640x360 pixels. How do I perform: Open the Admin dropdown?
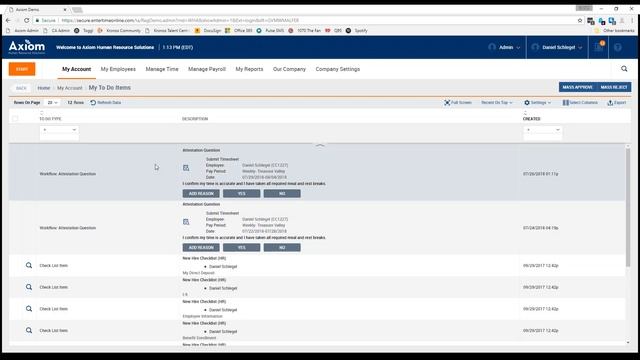pyautogui.click(x=504, y=47)
